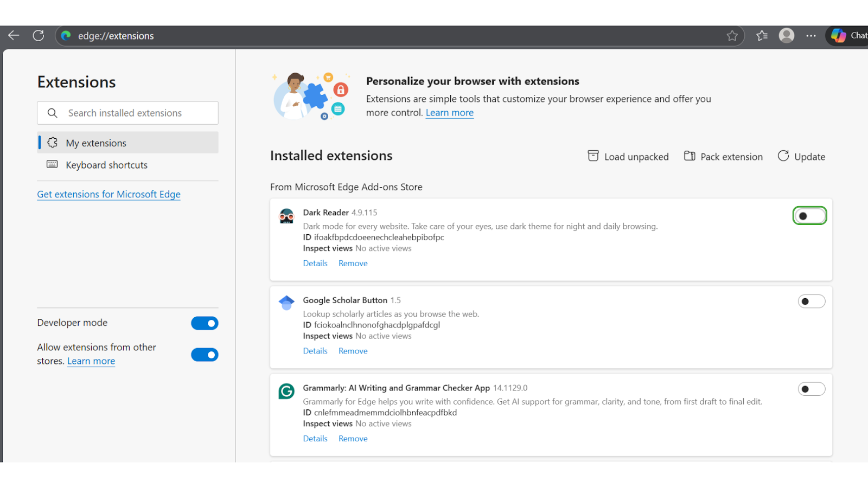
Task: Open the Favorites list icon
Action: click(762, 36)
